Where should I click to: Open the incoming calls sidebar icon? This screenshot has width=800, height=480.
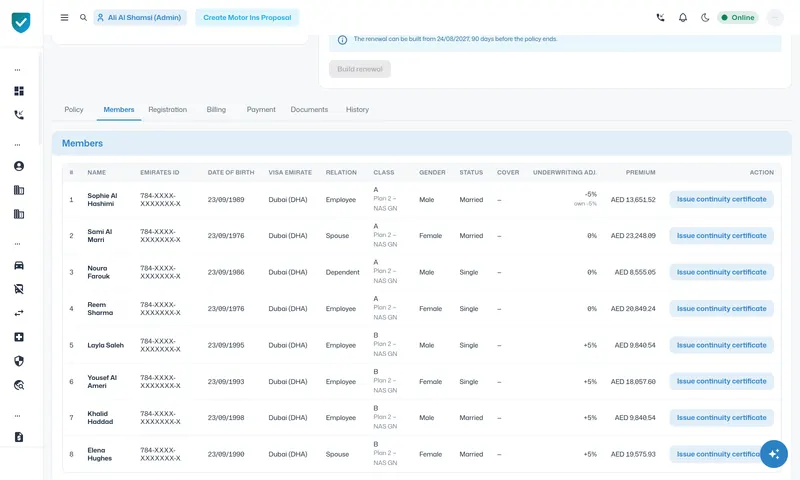pyautogui.click(x=19, y=115)
